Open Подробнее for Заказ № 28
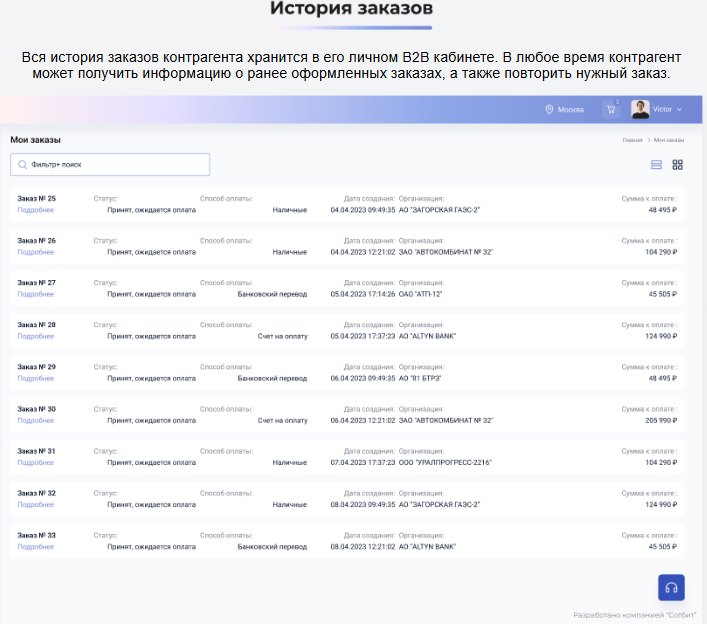 pos(35,336)
